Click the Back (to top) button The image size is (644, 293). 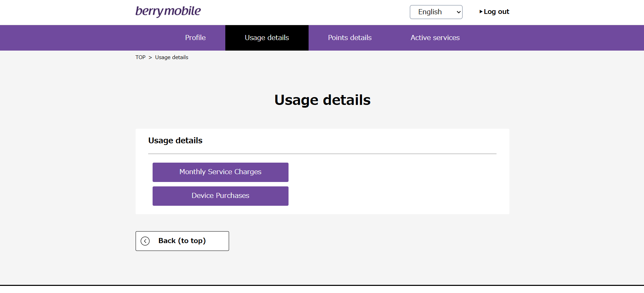click(x=182, y=241)
